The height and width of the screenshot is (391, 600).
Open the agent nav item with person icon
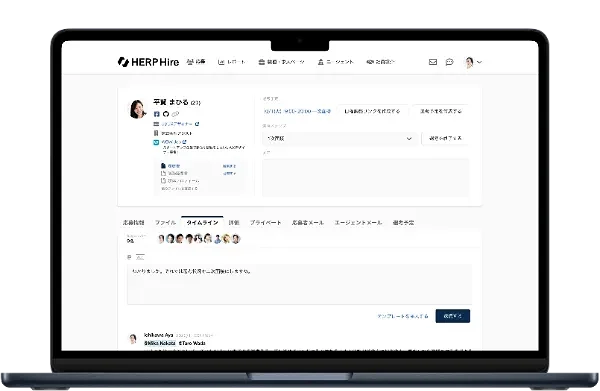tap(336, 62)
